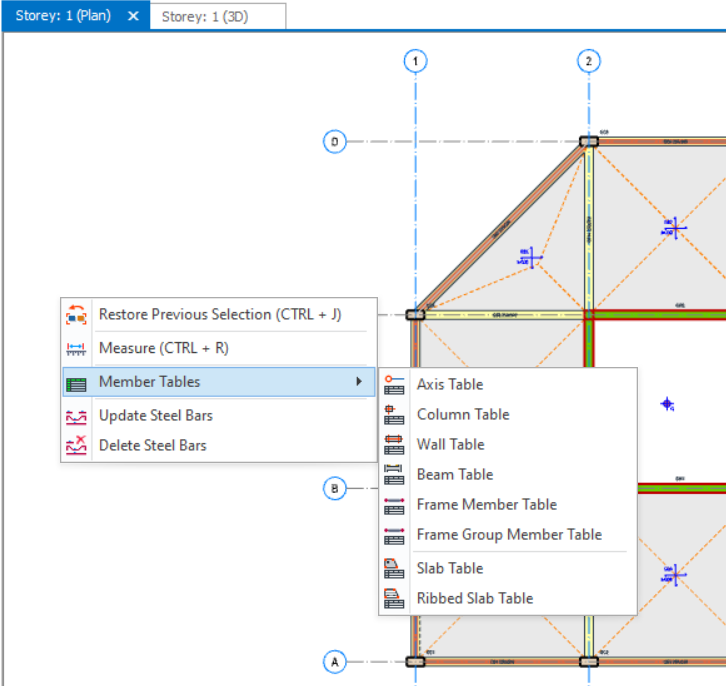Select Update Steel Bars from context menu
This screenshot has width=726, height=686.
point(155,416)
